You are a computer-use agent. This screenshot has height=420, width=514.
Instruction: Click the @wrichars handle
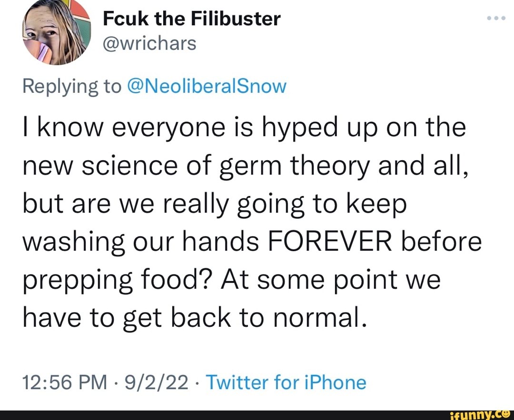pyautogui.click(x=149, y=43)
